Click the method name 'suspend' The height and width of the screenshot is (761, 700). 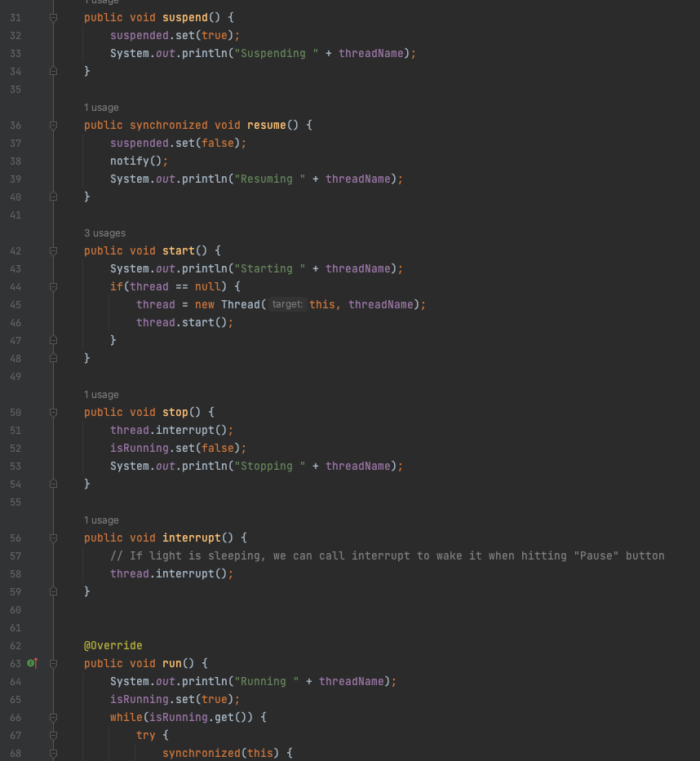click(185, 17)
